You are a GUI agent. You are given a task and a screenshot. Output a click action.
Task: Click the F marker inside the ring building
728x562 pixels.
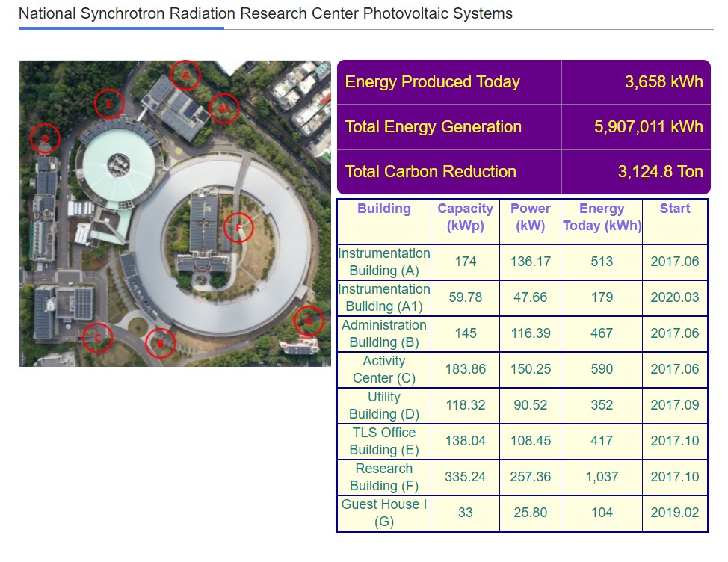pyautogui.click(x=238, y=227)
